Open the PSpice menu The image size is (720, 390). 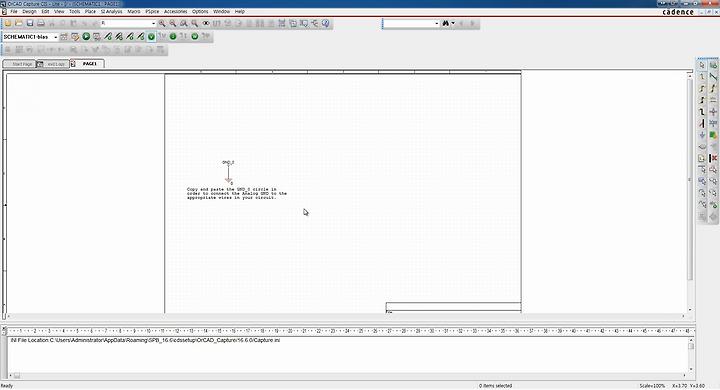(152, 11)
